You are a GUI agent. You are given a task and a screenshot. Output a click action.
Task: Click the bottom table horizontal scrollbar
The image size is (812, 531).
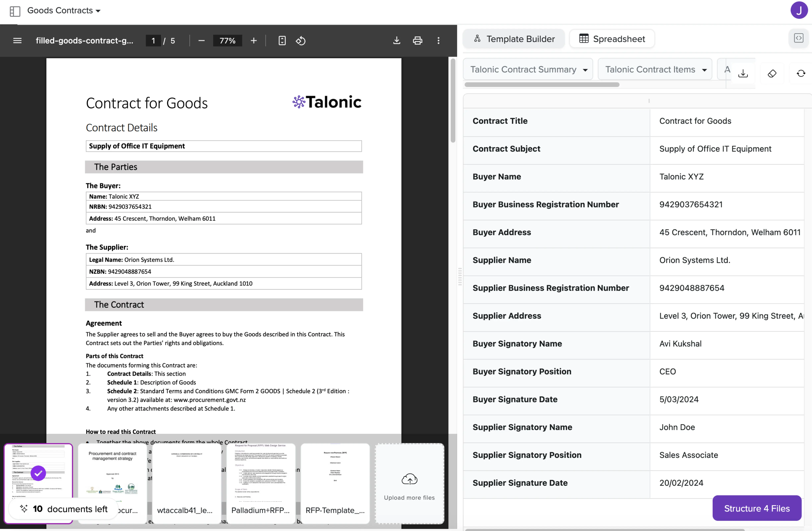[605, 530]
